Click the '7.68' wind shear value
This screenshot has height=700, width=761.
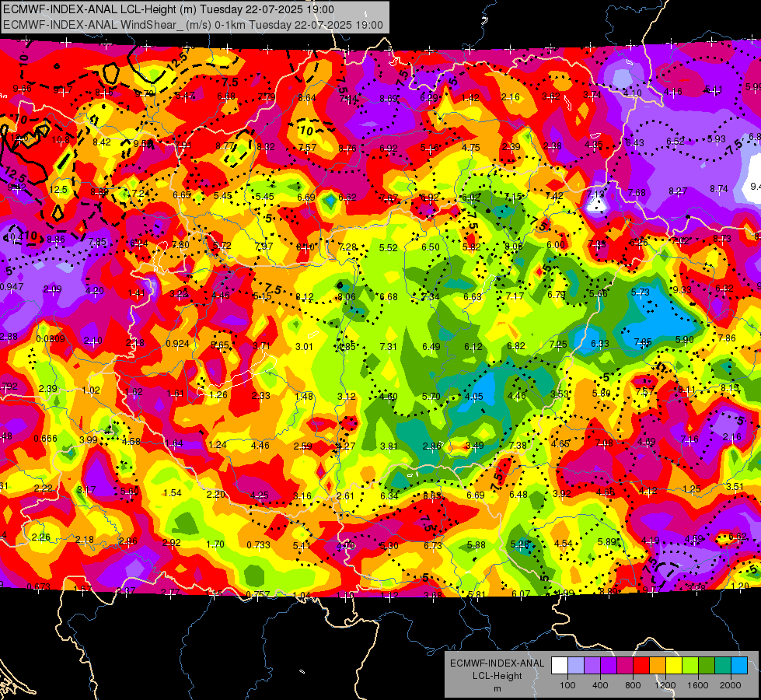click(637, 192)
